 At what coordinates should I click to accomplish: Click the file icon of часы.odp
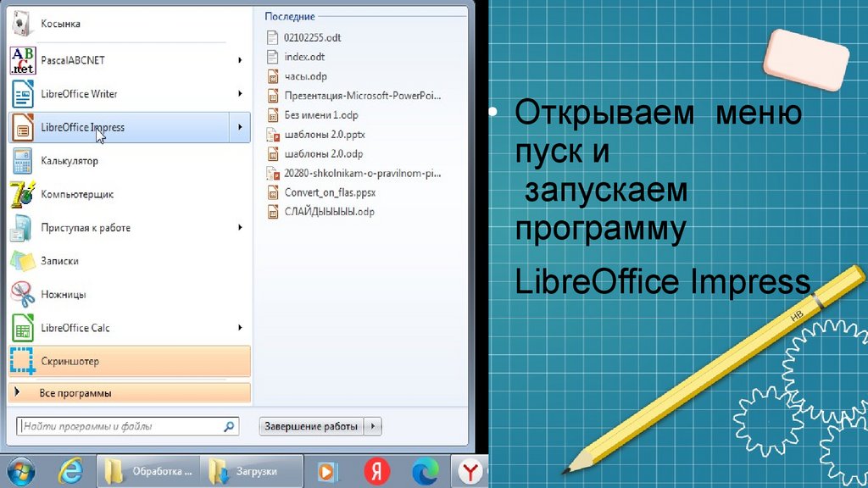[x=272, y=76]
